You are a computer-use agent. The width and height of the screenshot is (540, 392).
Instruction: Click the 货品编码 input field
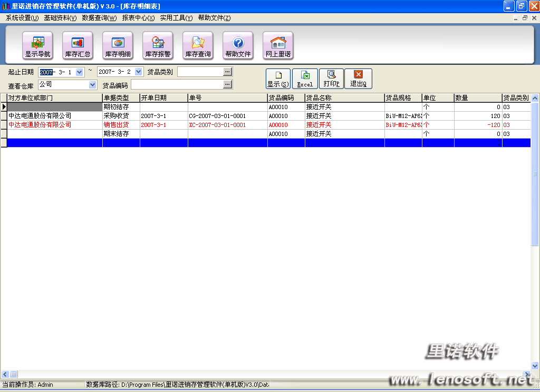[x=177, y=84]
